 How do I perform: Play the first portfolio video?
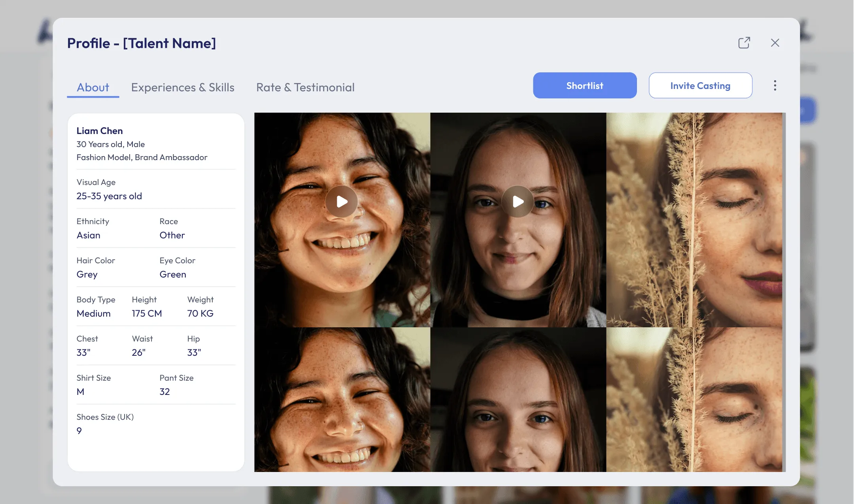(x=342, y=202)
